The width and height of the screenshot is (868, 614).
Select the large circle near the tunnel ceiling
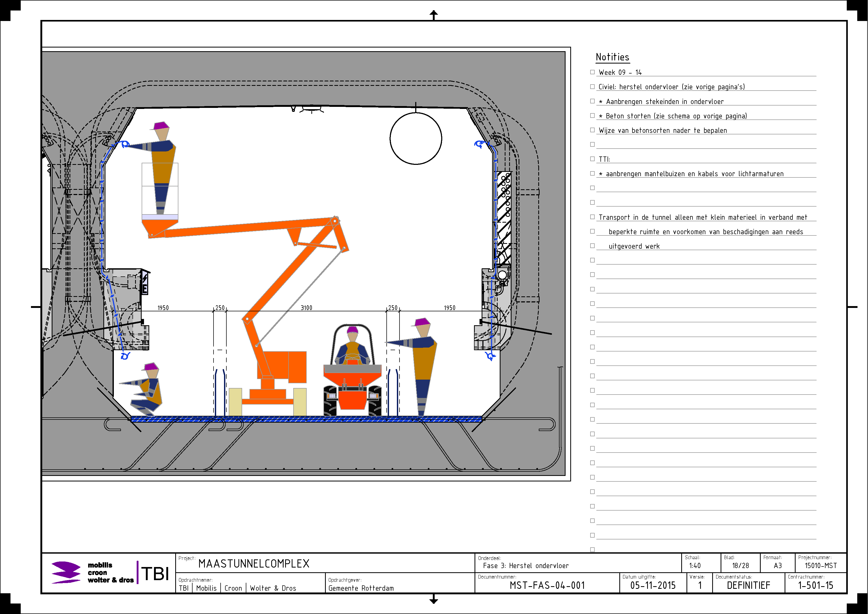click(416, 138)
